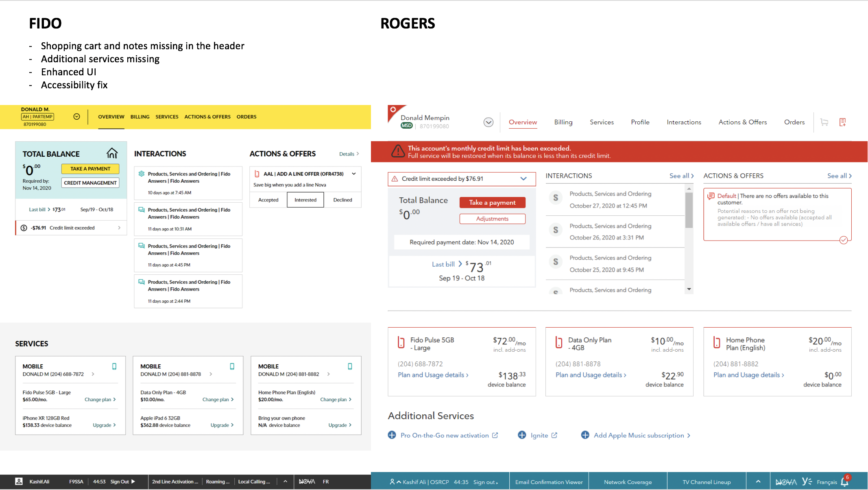This screenshot has width=868, height=490.
Task: Click the Rogers shopping cart icon
Action: [824, 122]
